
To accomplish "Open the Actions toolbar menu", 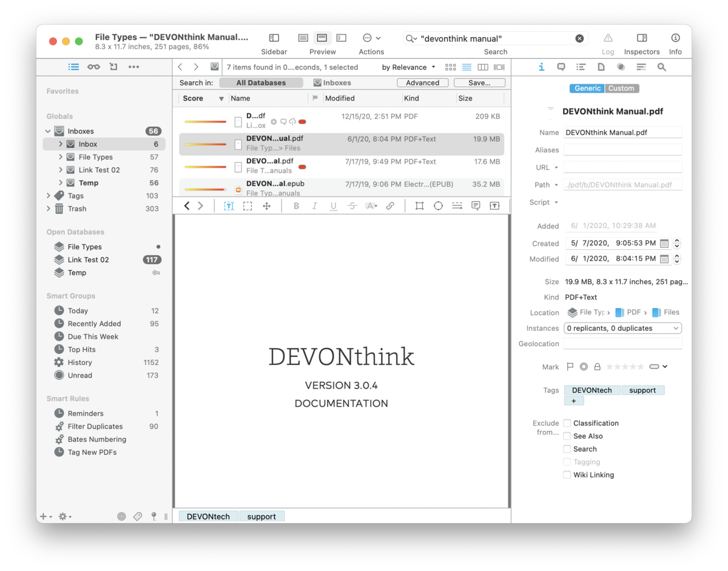I will click(371, 38).
